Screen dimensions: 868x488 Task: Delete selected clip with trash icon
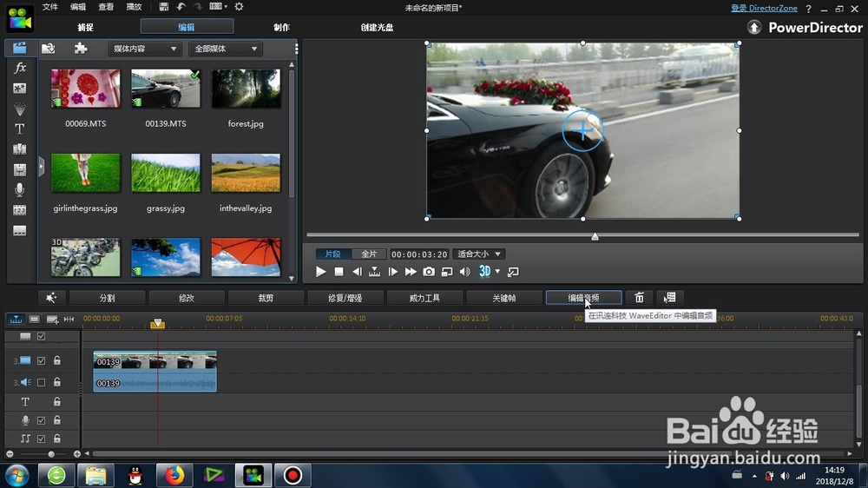point(640,298)
